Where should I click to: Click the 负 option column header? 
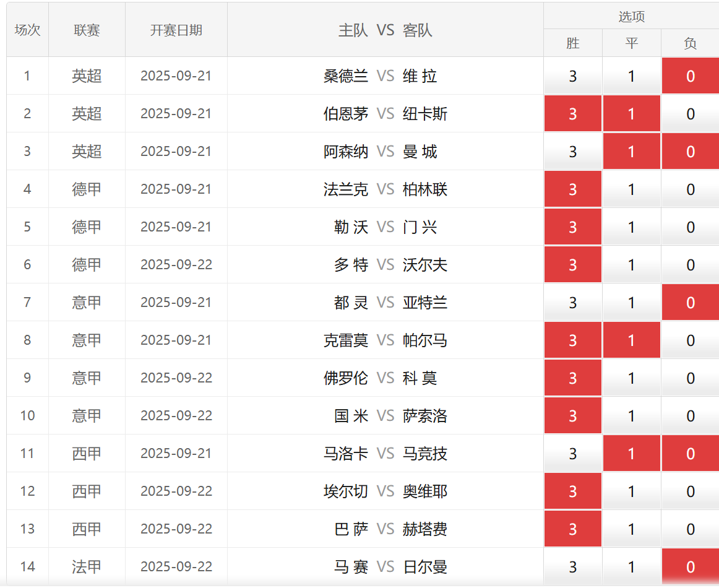(690, 43)
